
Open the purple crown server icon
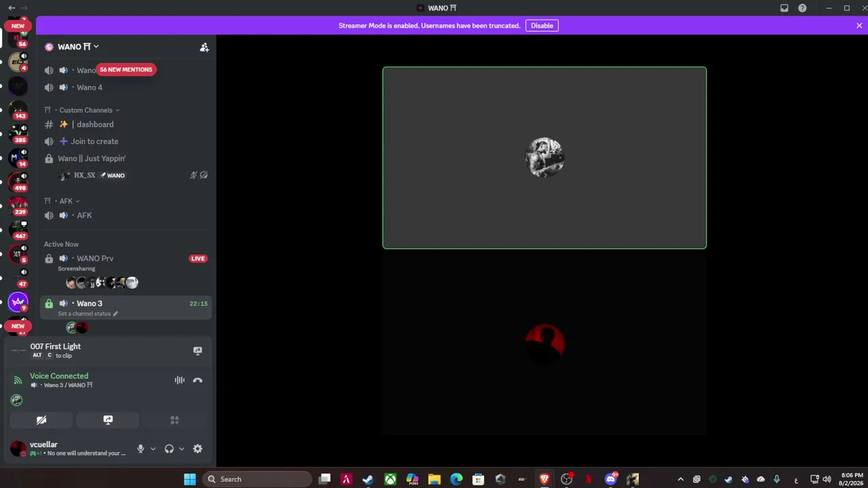click(x=18, y=302)
